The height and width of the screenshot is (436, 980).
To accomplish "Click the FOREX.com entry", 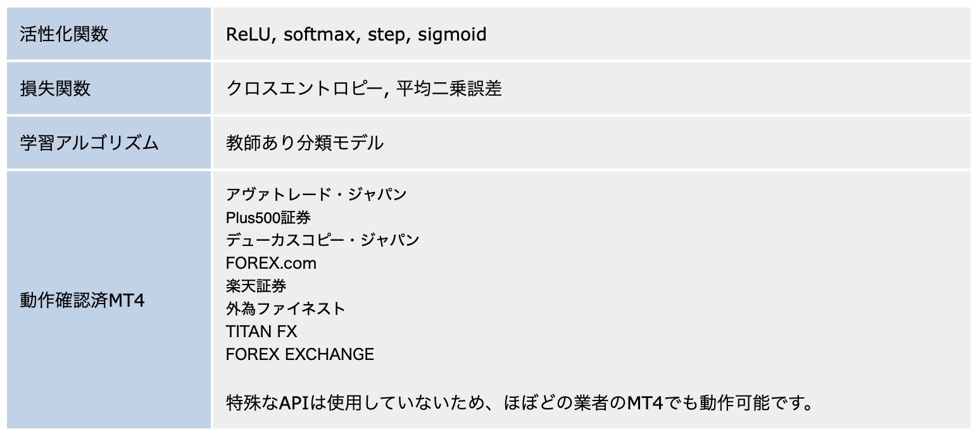I will tap(271, 263).
